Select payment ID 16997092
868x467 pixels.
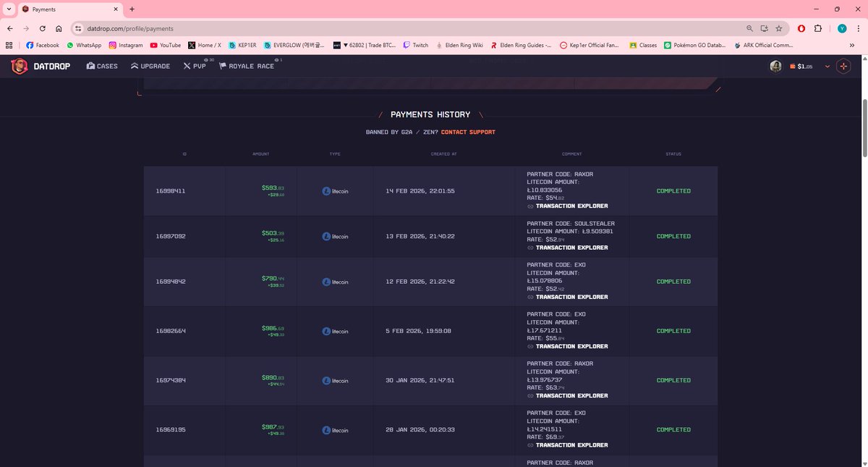coord(171,236)
